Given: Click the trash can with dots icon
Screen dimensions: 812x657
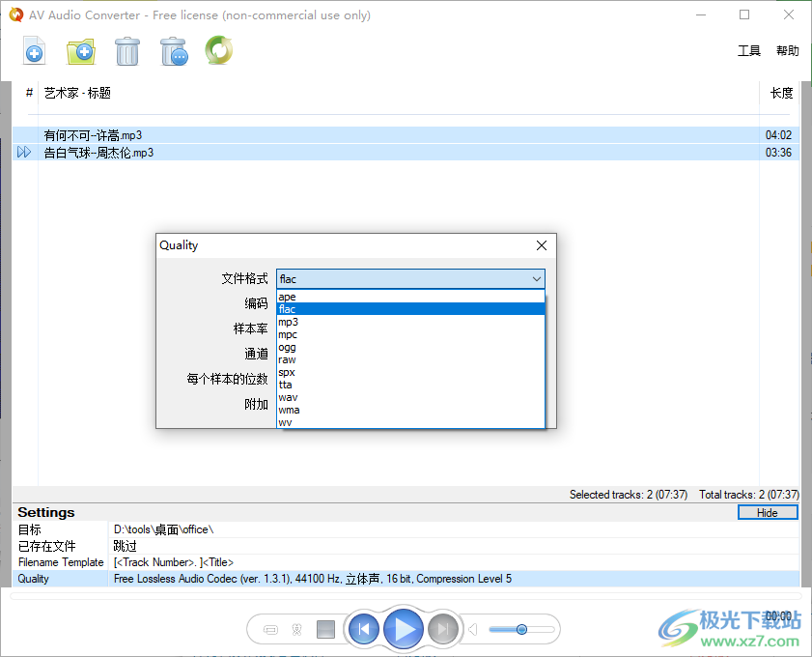Looking at the screenshot, I should tap(174, 51).
